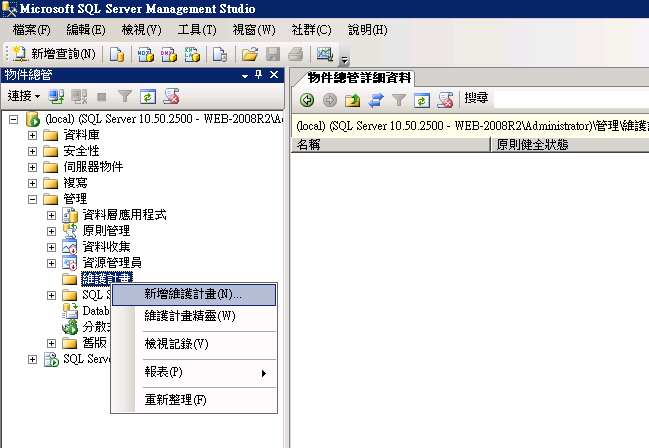
Task: Click the Open File folder icon
Action: pos(250,54)
